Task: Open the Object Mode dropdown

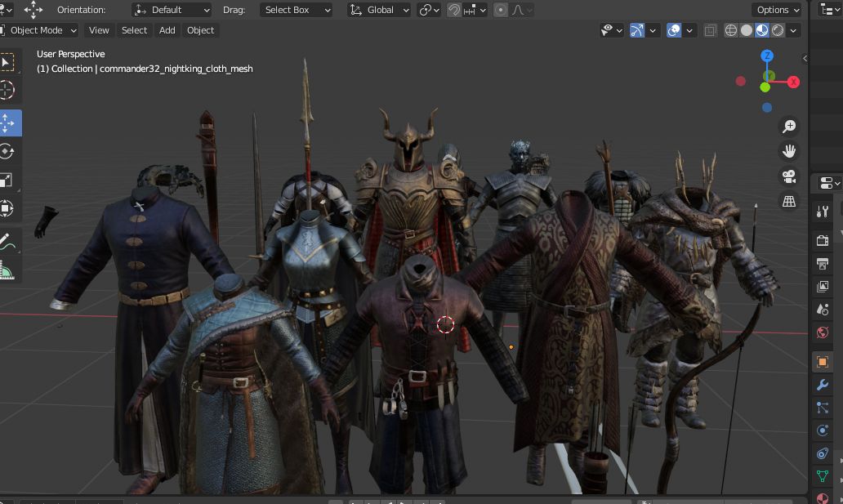Action: (38, 31)
